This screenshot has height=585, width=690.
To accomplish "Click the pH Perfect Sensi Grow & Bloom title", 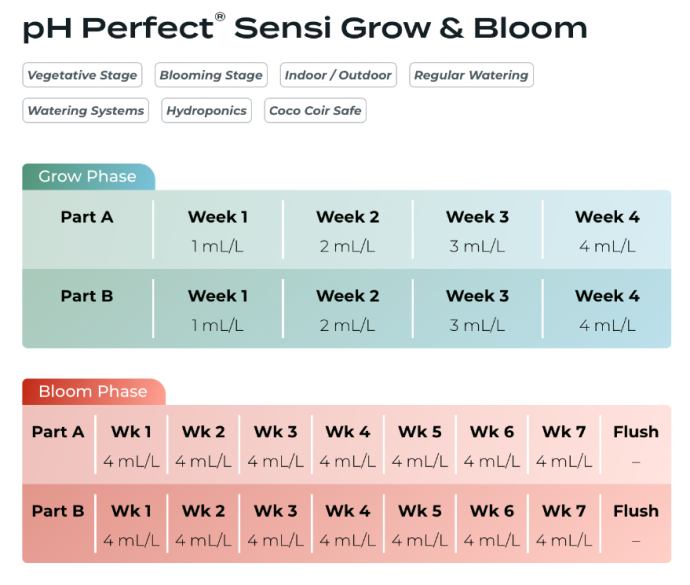I will [x=305, y=27].
